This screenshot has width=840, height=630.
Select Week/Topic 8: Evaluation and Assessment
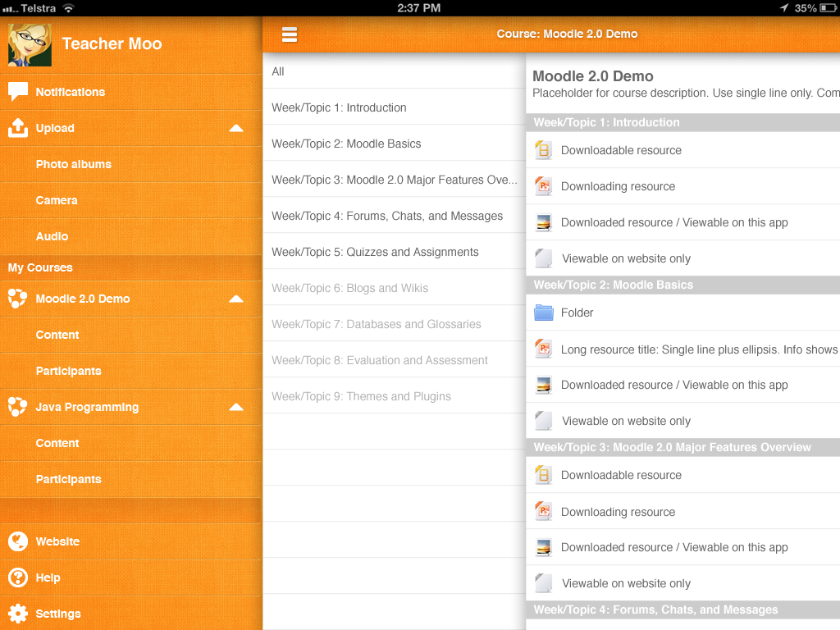[395, 360]
